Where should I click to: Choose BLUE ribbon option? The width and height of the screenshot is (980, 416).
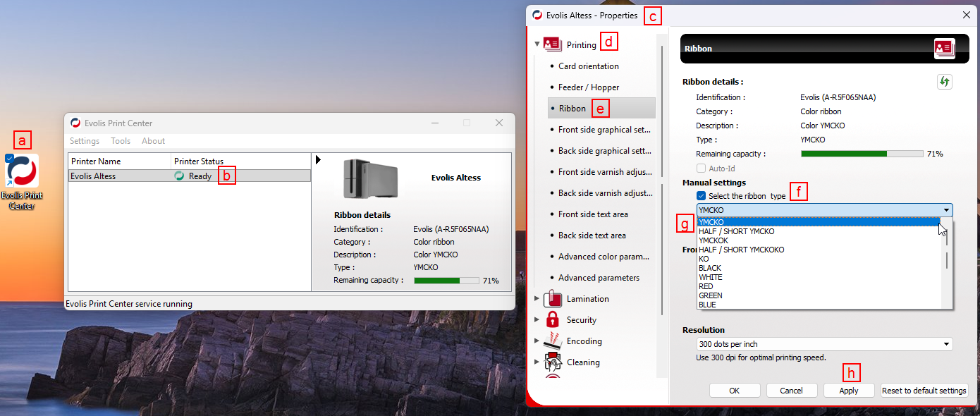pos(819,305)
